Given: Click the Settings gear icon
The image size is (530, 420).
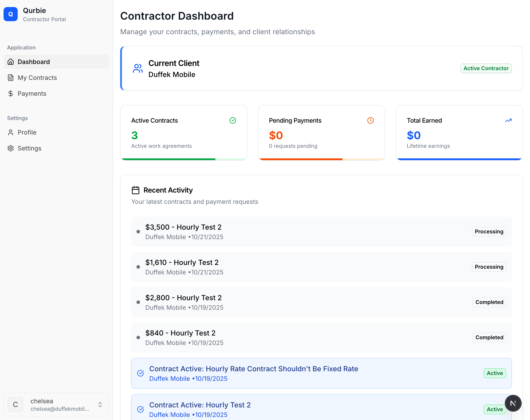Looking at the screenshot, I should coord(11,148).
